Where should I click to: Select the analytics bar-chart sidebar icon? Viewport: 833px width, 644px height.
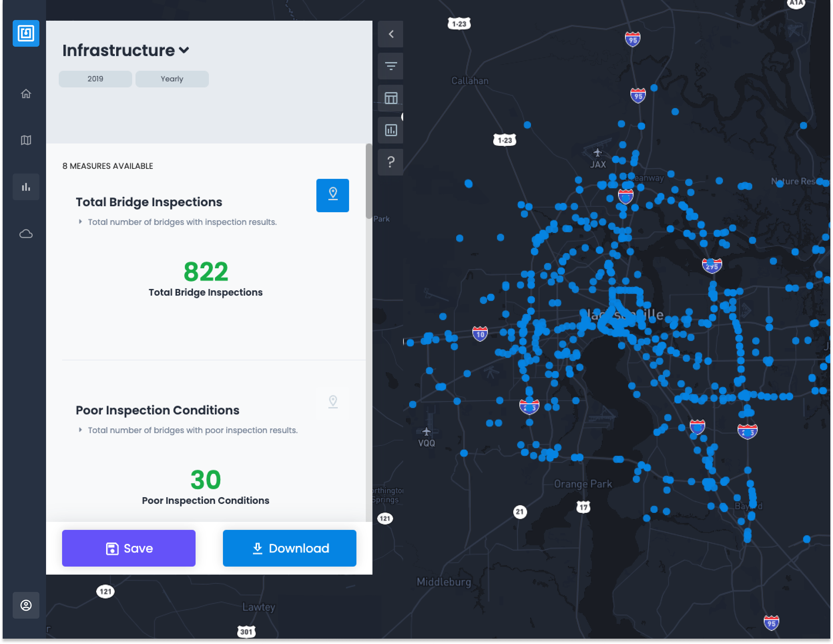[x=26, y=187]
